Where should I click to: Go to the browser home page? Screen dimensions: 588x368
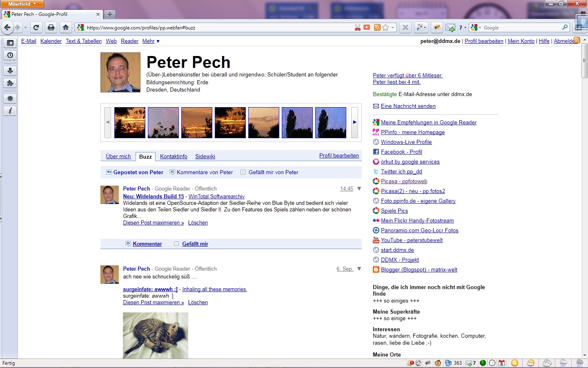pyautogui.click(x=65, y=27)
